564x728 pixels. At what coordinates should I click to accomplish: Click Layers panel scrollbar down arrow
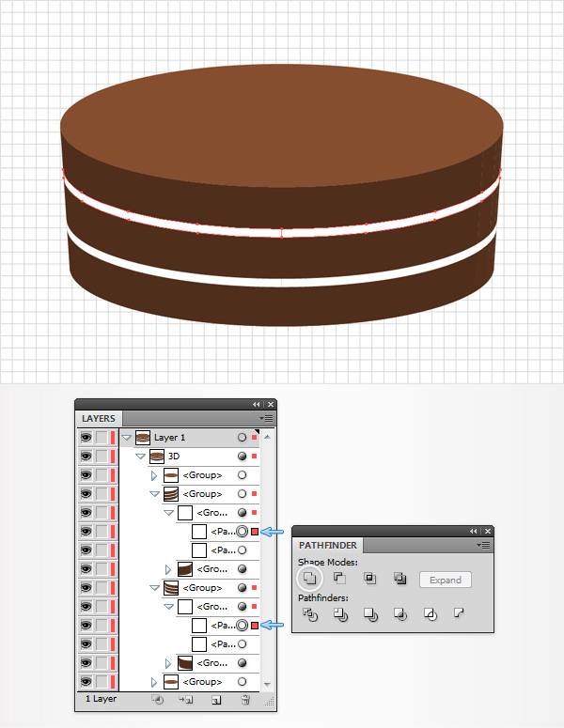(267, 684)
